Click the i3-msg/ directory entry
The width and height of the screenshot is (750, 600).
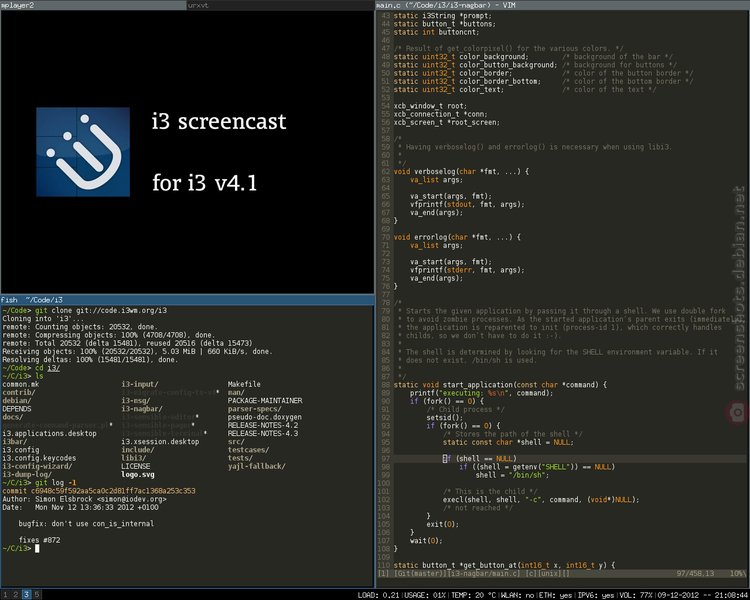136,400
